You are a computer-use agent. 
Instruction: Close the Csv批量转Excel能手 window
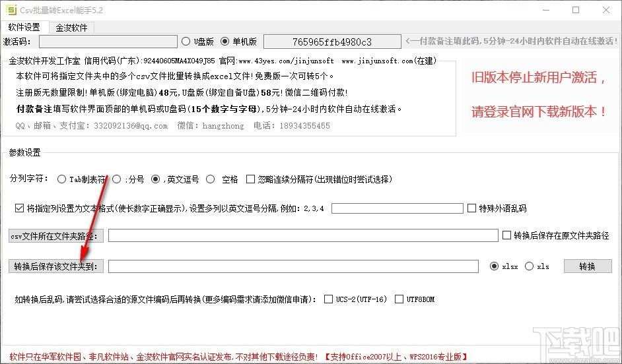606,11
